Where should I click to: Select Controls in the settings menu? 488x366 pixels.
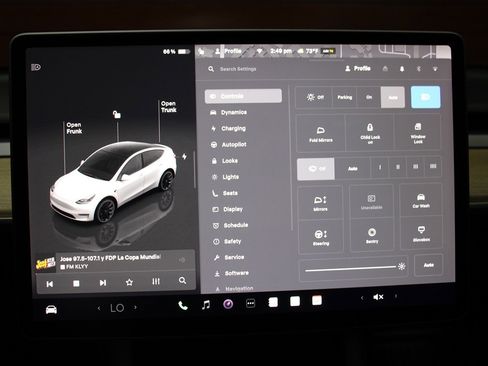[243, 96]
